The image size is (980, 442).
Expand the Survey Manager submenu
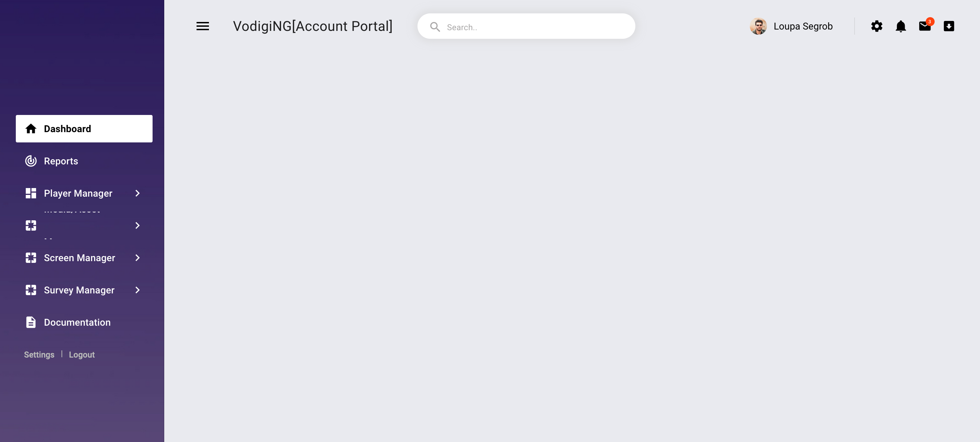[137, 290]
